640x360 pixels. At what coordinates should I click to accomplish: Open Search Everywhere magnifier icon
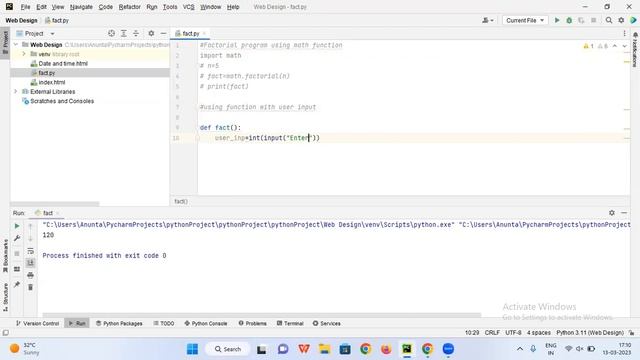coord(609,20)
